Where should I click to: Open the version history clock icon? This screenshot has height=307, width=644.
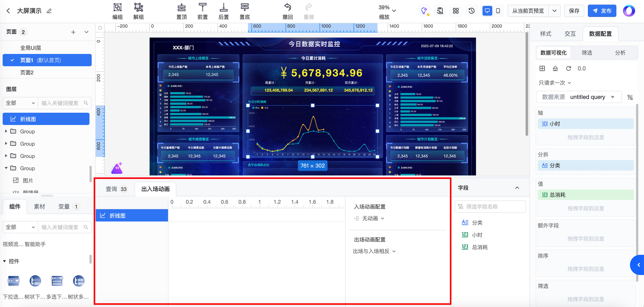(472, 11)
